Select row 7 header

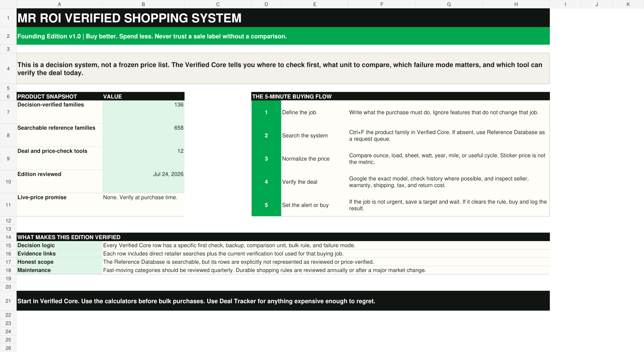coord(8,112)
